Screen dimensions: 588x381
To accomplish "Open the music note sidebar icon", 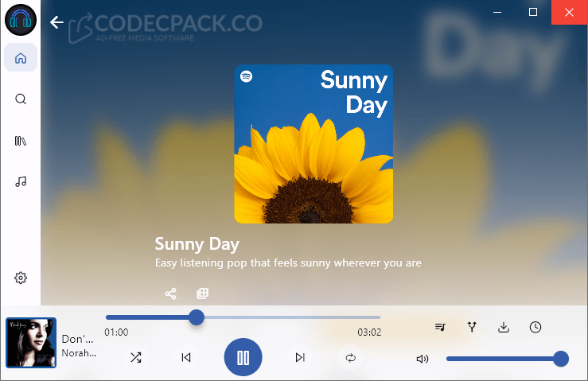I will (21, 181).
